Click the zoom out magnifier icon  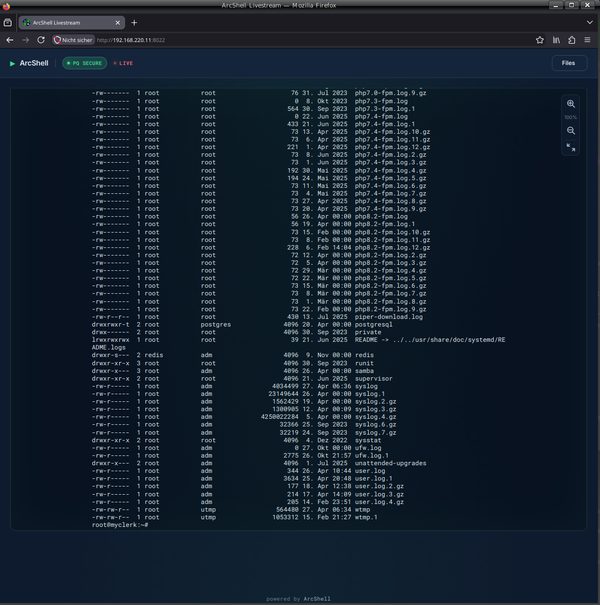coord(571,131)
